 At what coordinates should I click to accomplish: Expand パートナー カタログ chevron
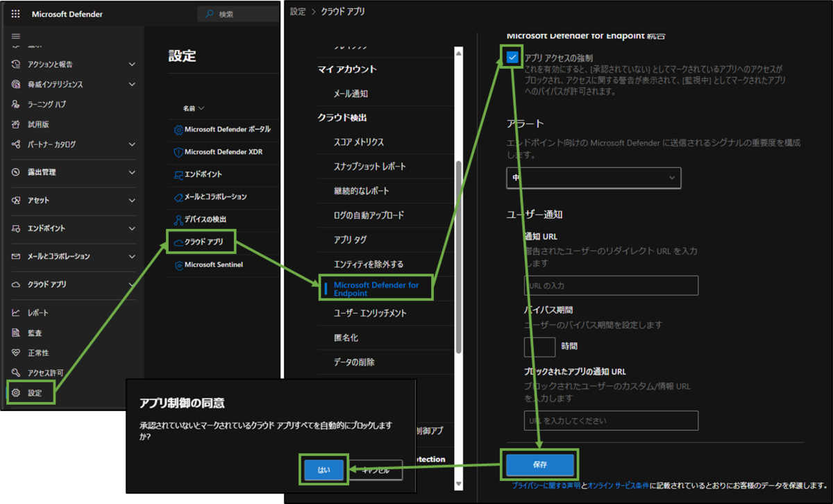pyautogui.click(x=132, y=144)
